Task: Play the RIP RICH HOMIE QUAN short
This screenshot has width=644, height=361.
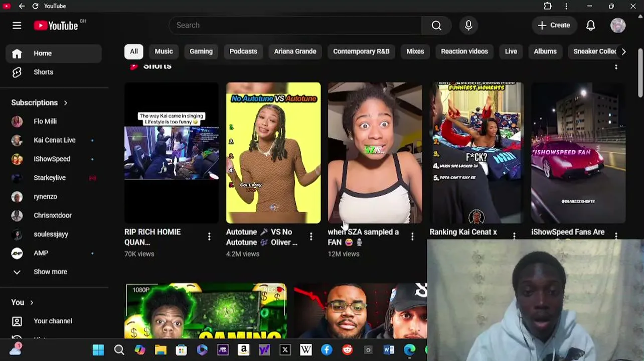Action: coord(172,153)
